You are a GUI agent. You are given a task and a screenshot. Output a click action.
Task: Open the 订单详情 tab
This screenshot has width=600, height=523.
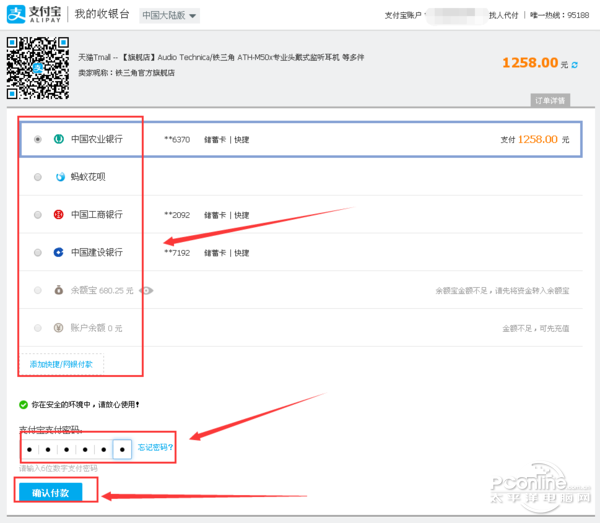(x=550, y=100)
